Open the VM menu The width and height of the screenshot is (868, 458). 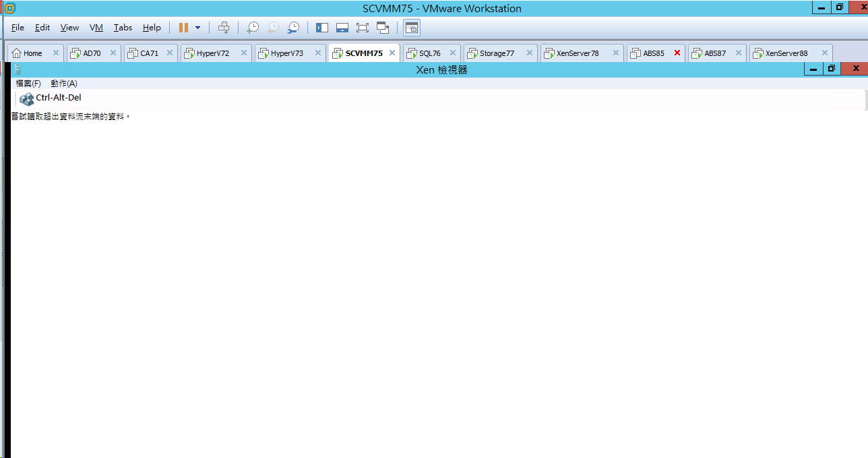[96, 28]
